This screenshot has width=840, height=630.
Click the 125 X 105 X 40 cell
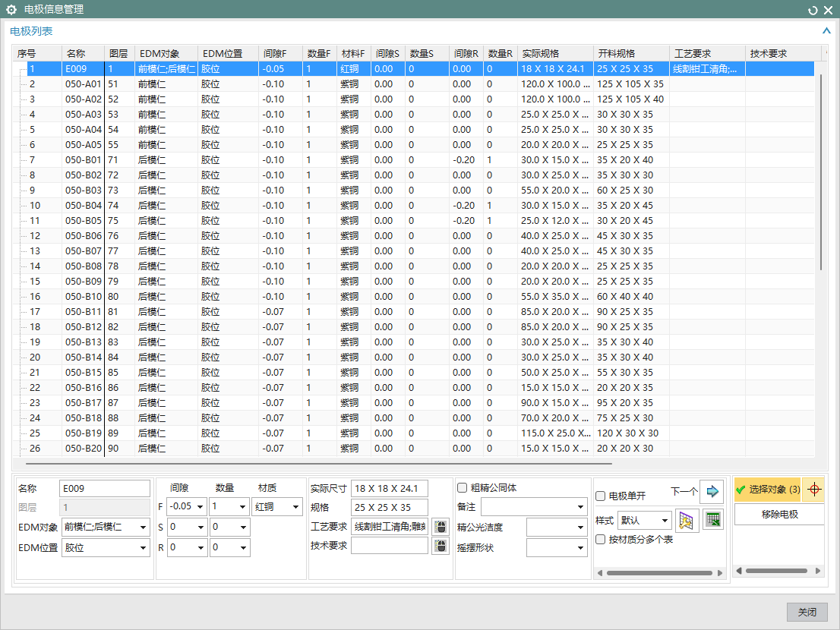(630, 99)
